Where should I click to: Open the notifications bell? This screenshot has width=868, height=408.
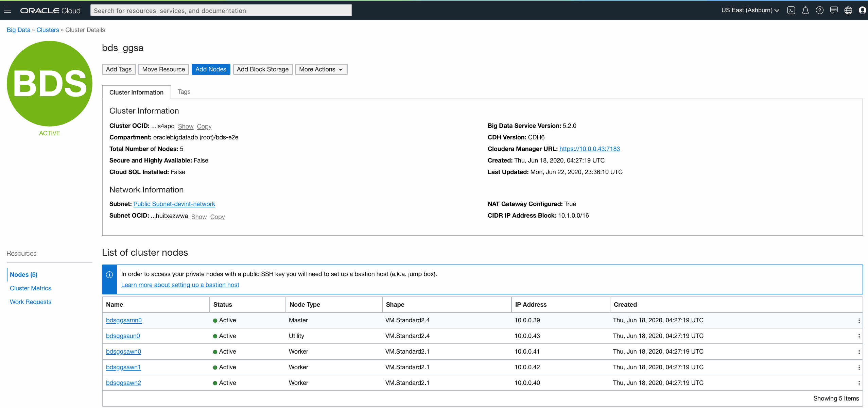tap(805, 10)
